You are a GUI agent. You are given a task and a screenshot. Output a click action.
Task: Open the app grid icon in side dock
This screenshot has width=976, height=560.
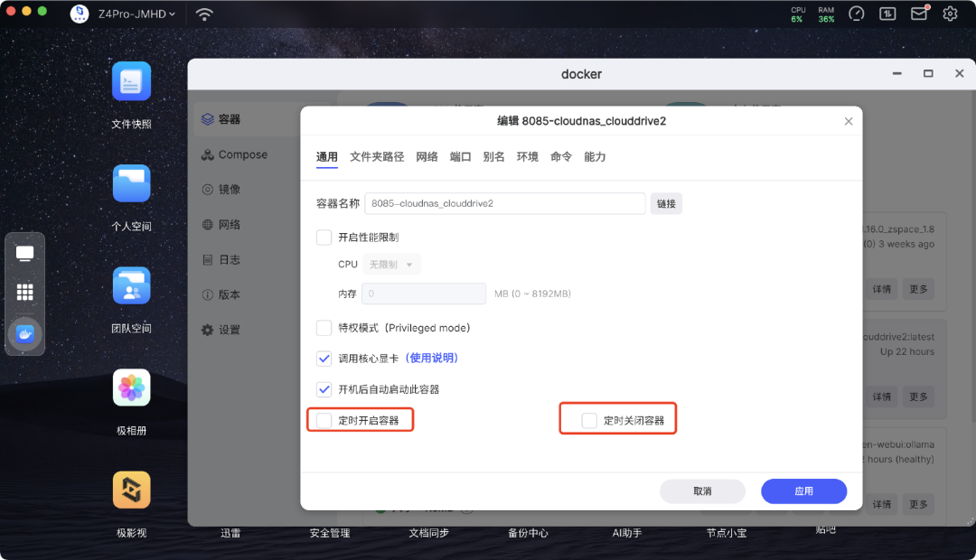coord(25,292)
